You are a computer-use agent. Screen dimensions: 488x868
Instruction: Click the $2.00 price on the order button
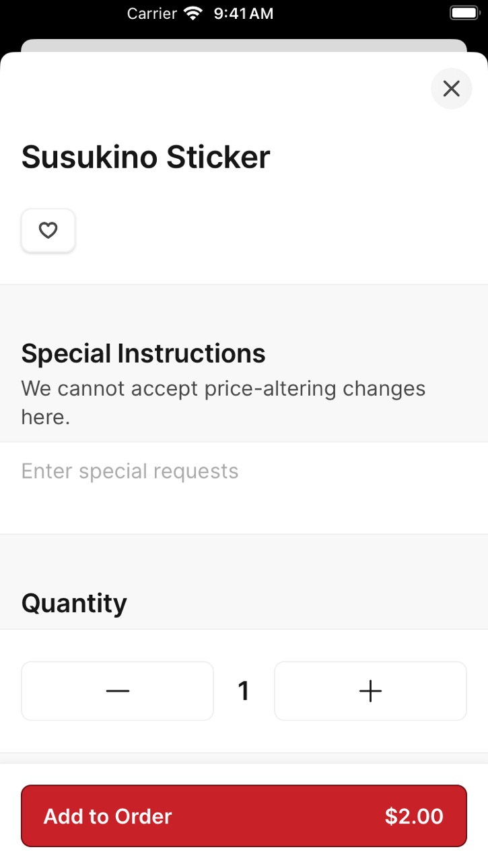(x=414, y=816)
